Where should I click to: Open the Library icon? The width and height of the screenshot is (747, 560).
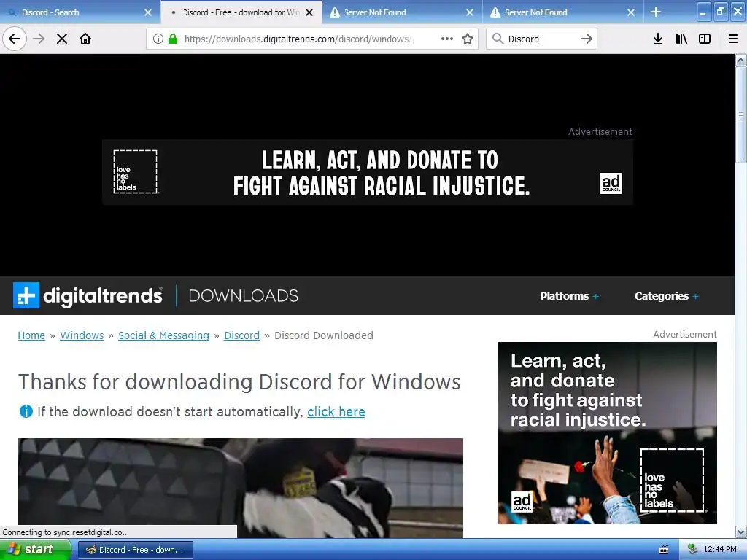coord(681,39)
